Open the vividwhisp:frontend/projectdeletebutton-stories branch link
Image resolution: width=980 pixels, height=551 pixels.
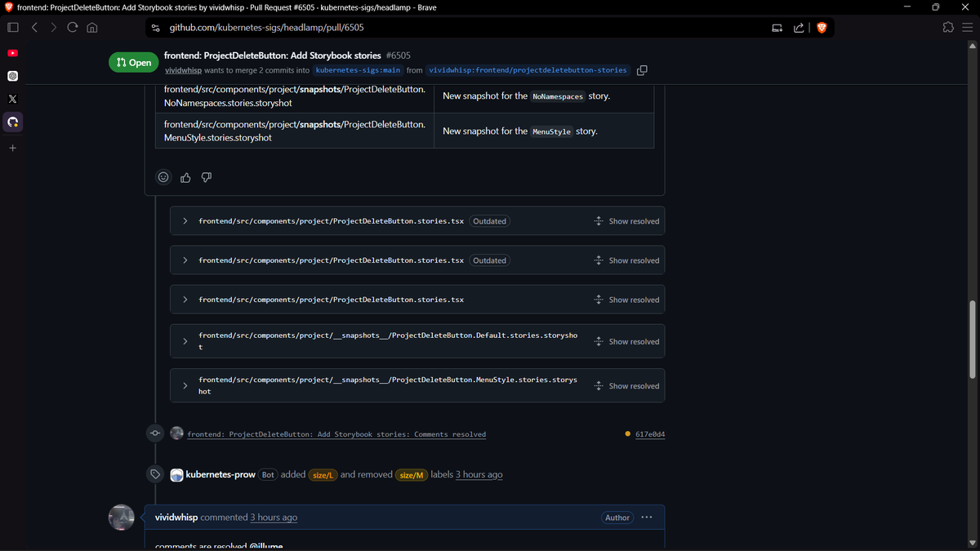click(x=528, y=70)
